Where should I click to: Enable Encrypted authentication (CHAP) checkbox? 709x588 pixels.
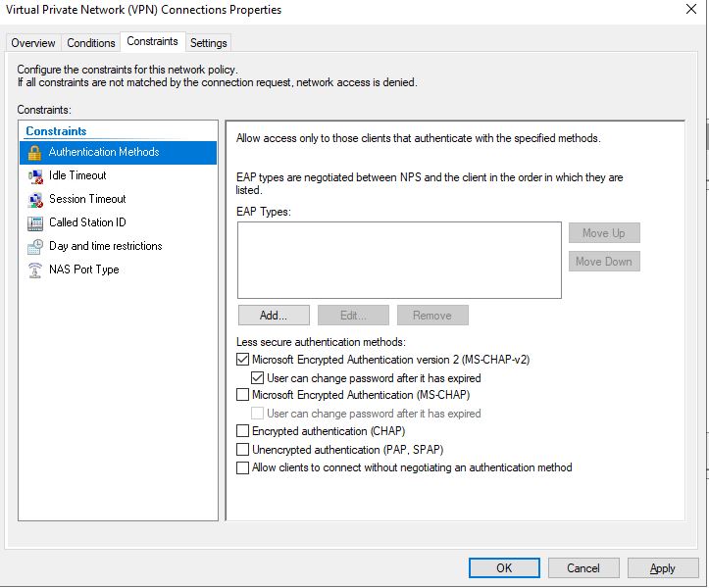pos(243,431)
